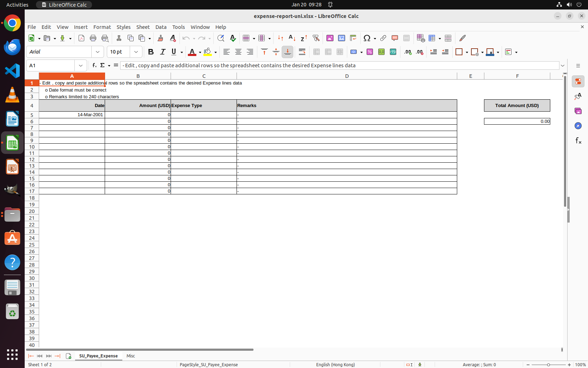588x368 pixels.
Task: Open the Data menu
Action: pos(161,27)
